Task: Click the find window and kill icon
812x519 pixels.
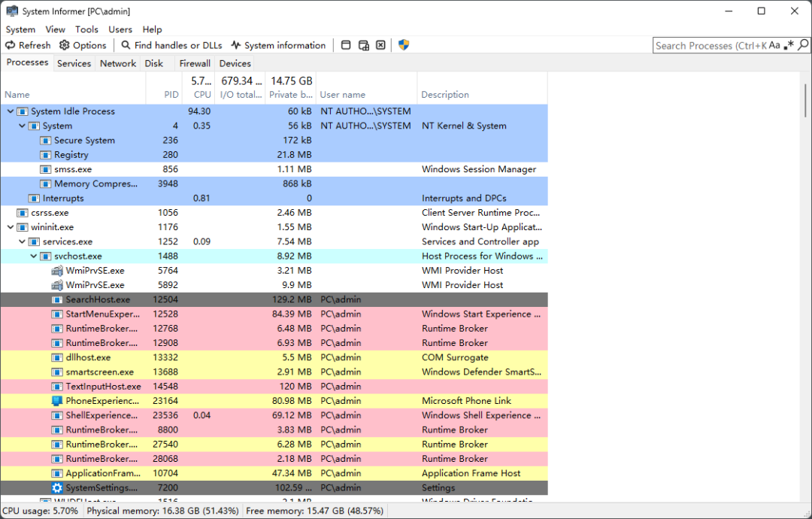Action: [x=380, y=45]
